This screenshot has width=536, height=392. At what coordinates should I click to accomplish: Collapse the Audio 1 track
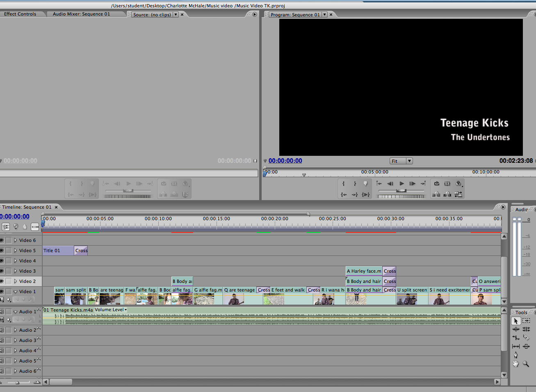point(16,312)
